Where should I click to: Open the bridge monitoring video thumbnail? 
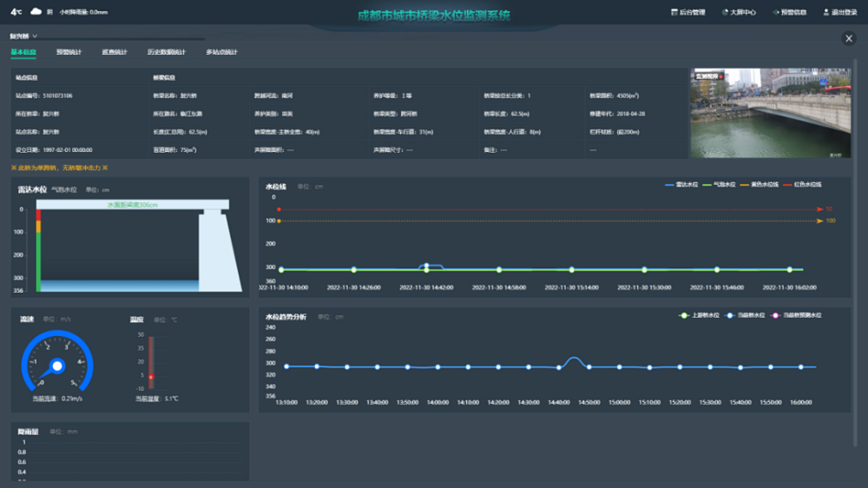(770, 113)
